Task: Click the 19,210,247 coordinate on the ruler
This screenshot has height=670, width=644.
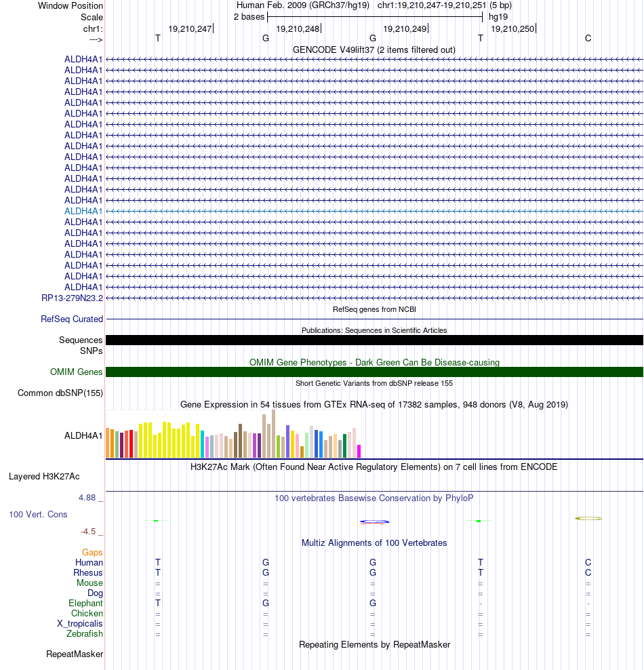Action: point(190,28)
